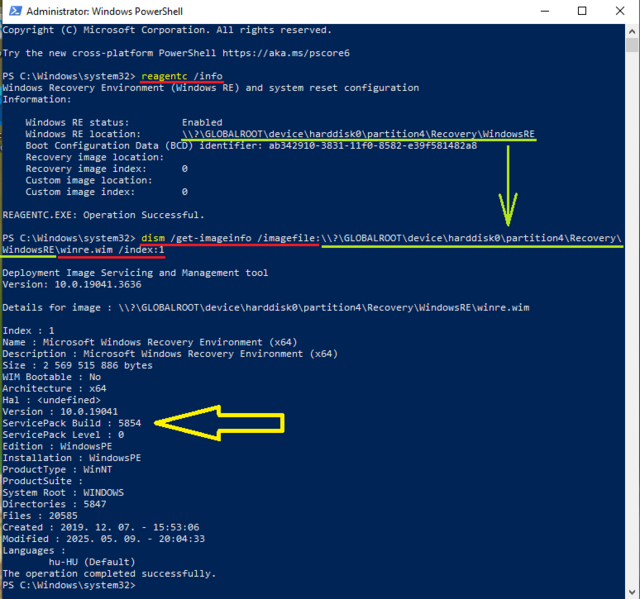Click the 'Copyright (C) Microsoft Corporation' line
Image resolution: width=640 pixels, height=599 pixels.
pos(167,30)
